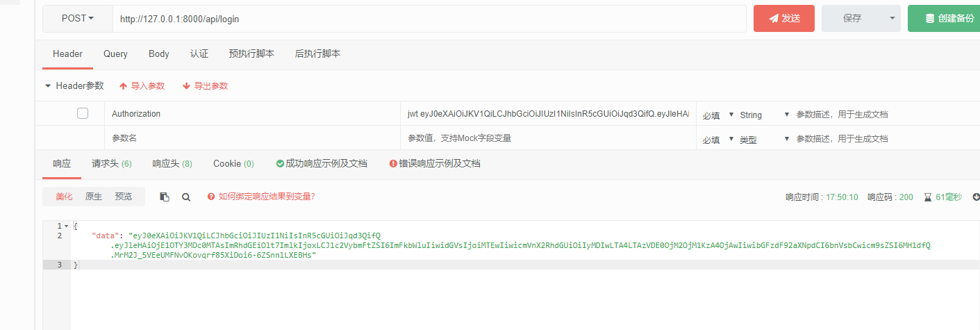Image resolution: width=980 pixels, height=330 pixels.
Task: Click the copy response icon
Action: pyautogui.click(x=165, y=197)
